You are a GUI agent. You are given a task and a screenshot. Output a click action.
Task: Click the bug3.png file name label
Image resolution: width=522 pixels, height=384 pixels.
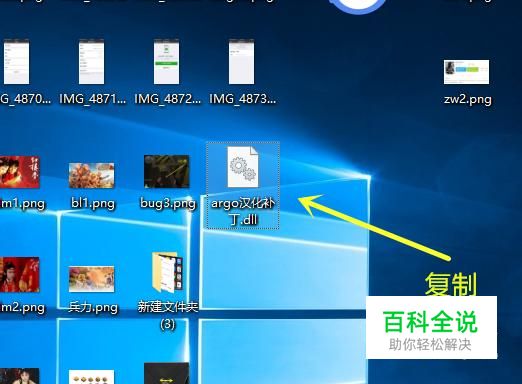pos(168,203)
